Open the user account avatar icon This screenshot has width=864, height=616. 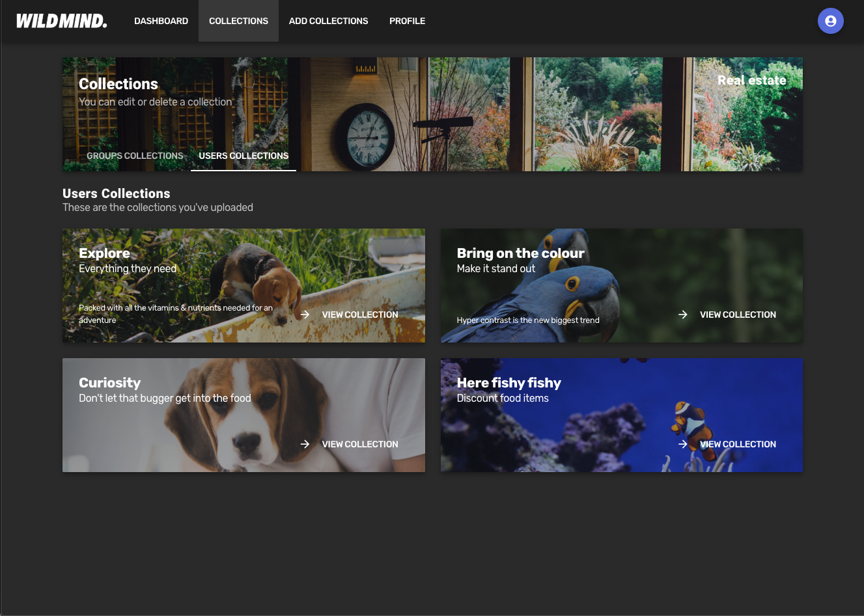pyautogui.click(x=830, y=21)
